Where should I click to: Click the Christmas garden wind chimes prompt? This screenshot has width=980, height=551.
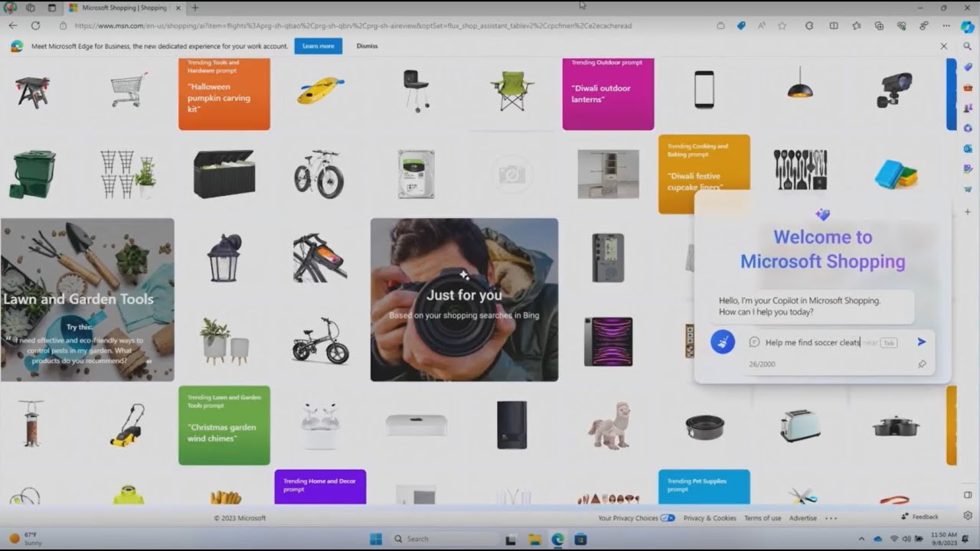pyautogui.click(x=224, y=425)
